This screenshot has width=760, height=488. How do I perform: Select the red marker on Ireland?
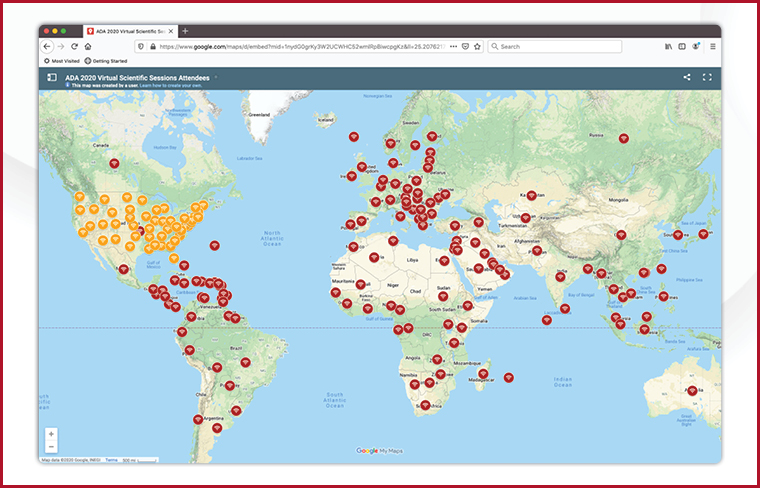351,176
